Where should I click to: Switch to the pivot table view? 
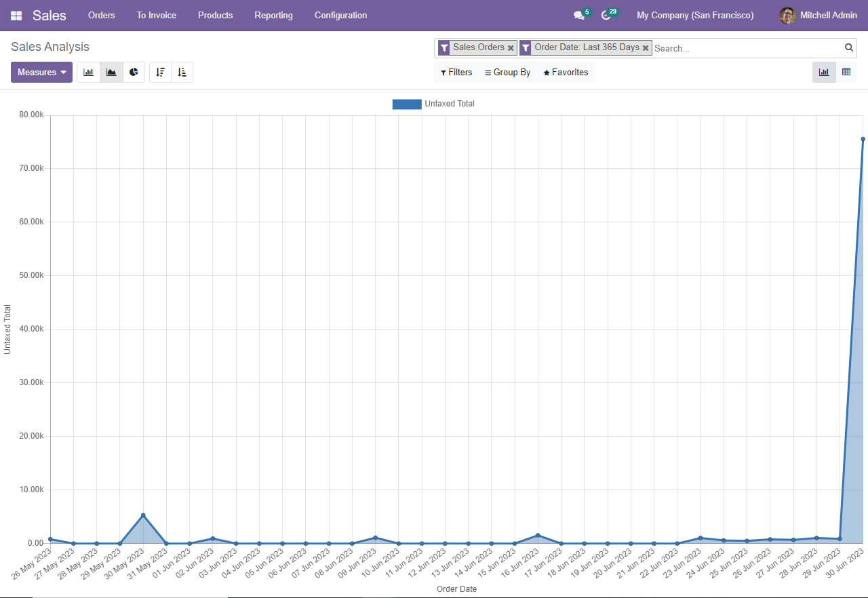click(x=846, y=72)
